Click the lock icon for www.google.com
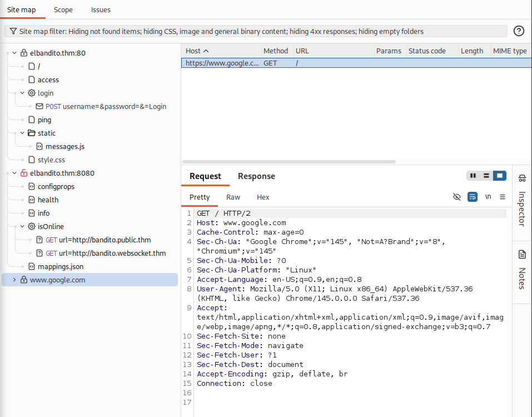 pos(24,280)
